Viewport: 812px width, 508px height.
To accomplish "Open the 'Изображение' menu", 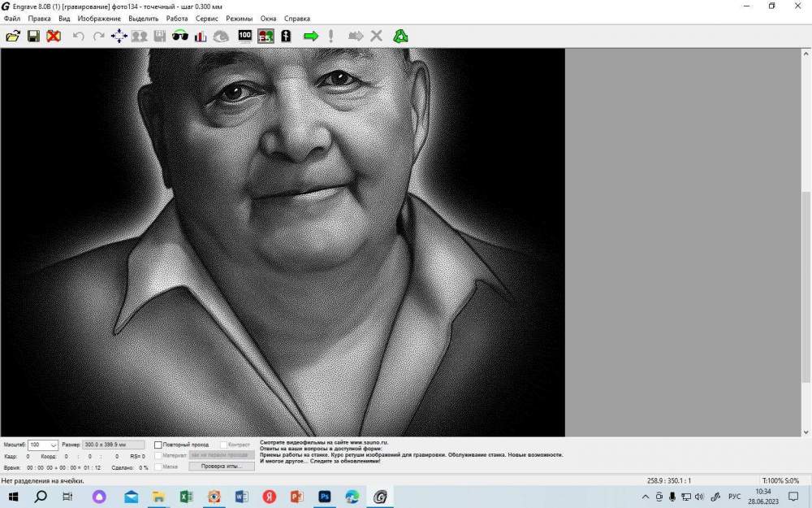I will (x=99, y=19).
